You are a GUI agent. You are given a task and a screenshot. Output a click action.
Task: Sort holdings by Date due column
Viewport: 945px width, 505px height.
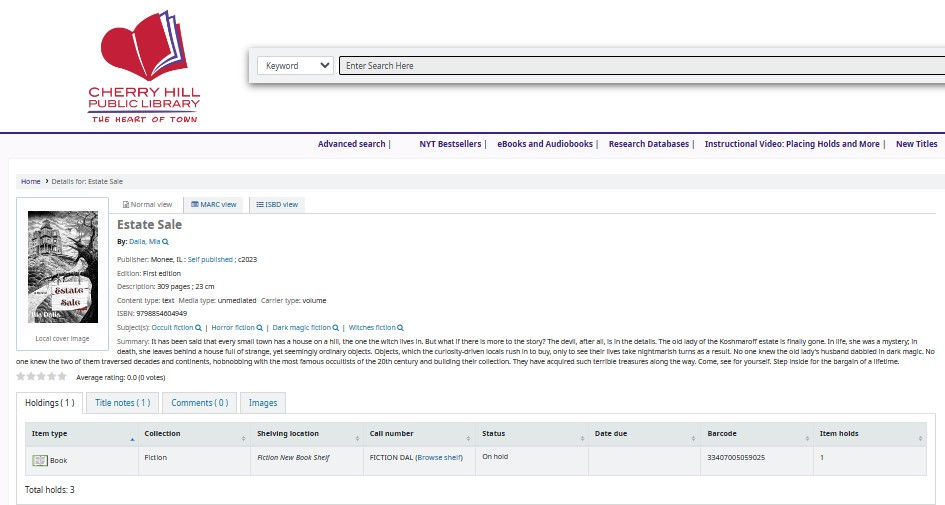[x=644, y=434]
